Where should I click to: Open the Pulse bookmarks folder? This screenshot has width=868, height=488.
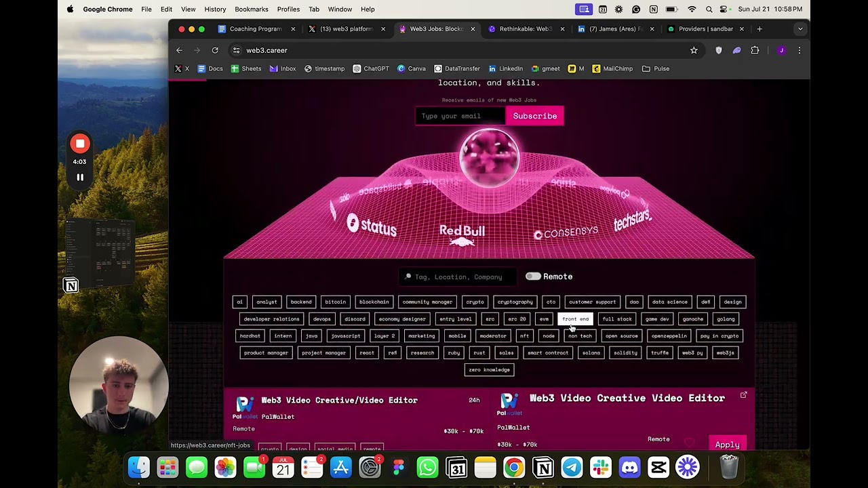[x=656, y=68]
